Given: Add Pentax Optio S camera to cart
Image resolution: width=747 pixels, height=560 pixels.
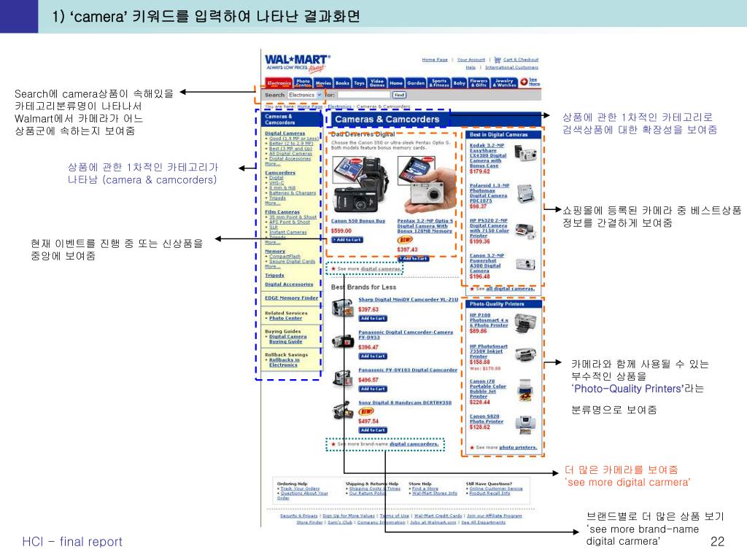Looking at the screenshot, I should (413, 259).
